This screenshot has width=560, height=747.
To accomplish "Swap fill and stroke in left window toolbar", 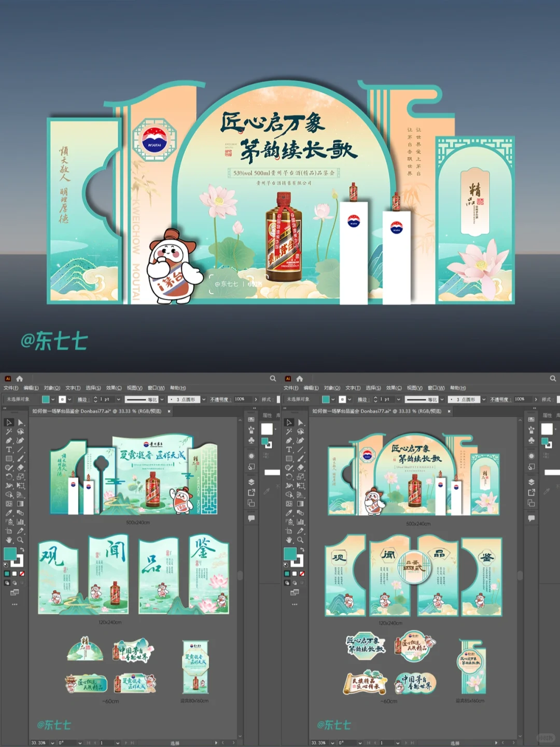I will point(22,550).
